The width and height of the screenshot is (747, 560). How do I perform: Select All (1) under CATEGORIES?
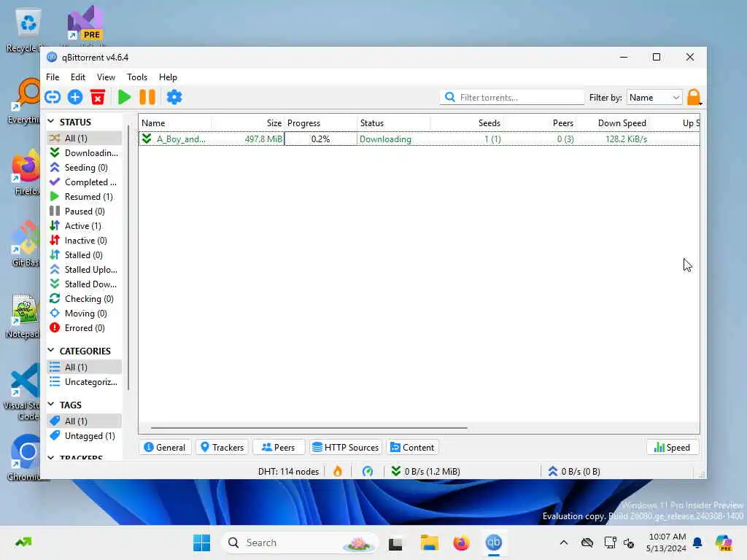(84, 367)
